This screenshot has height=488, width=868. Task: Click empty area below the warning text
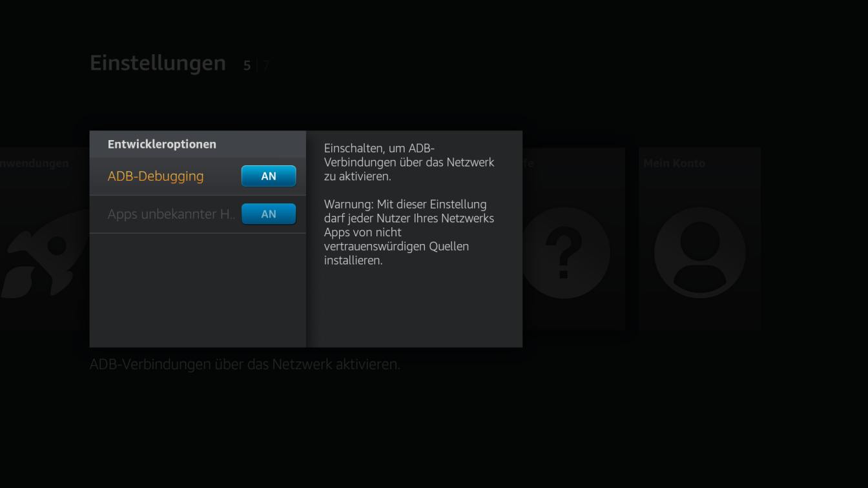coord(414,307)
